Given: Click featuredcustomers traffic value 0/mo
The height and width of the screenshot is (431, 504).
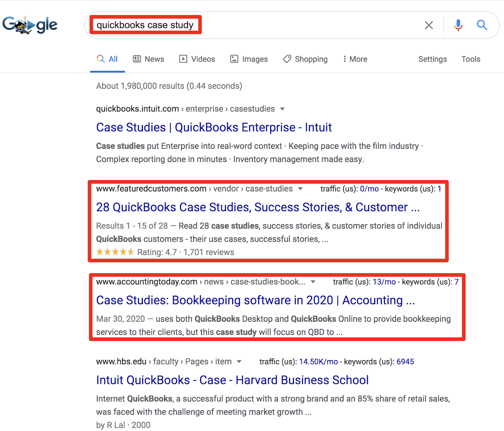Looking at the screenshot, I should pos(369,189).
